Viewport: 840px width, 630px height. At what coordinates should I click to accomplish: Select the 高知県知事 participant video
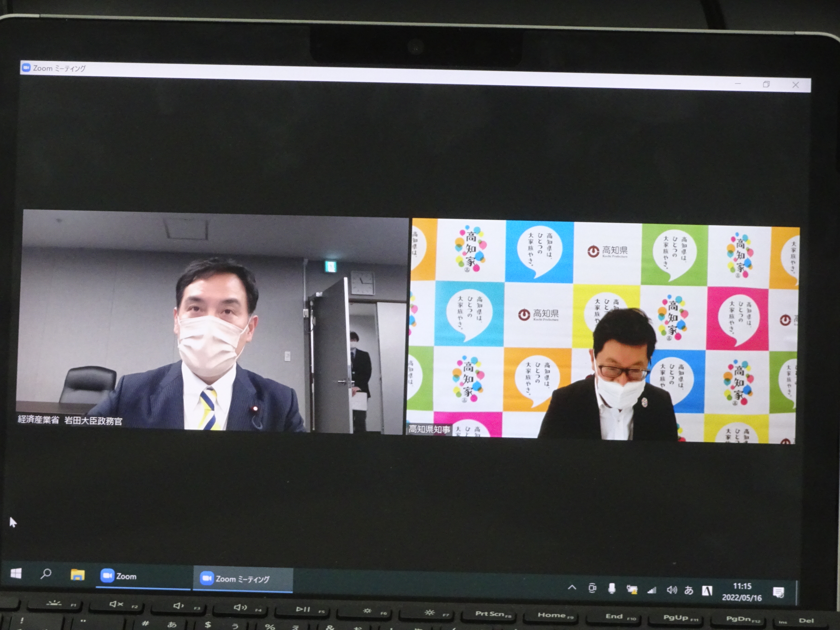click(x=604, y=330)
